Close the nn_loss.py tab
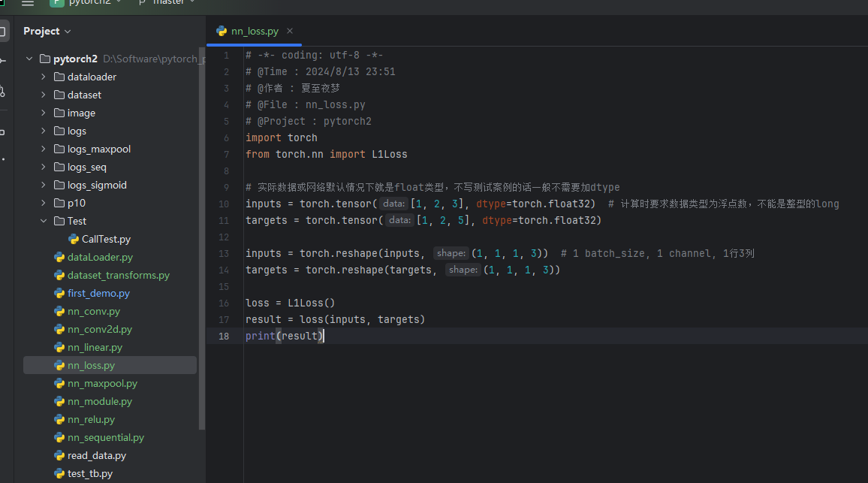Screen dimensions: 868x483 tap(290, 31)
